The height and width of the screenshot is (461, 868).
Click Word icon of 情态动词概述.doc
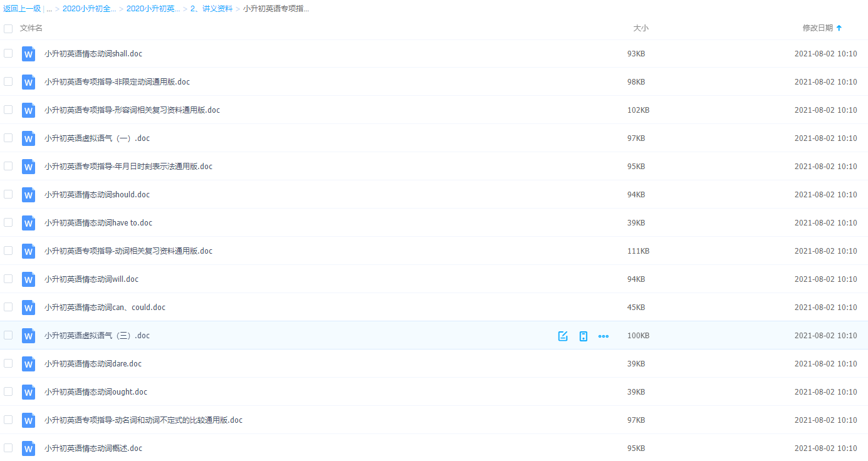coord(28,448)
